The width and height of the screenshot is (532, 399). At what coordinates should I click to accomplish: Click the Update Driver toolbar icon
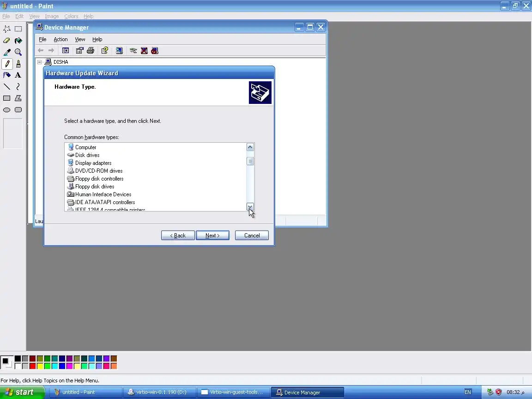point(133,50)
